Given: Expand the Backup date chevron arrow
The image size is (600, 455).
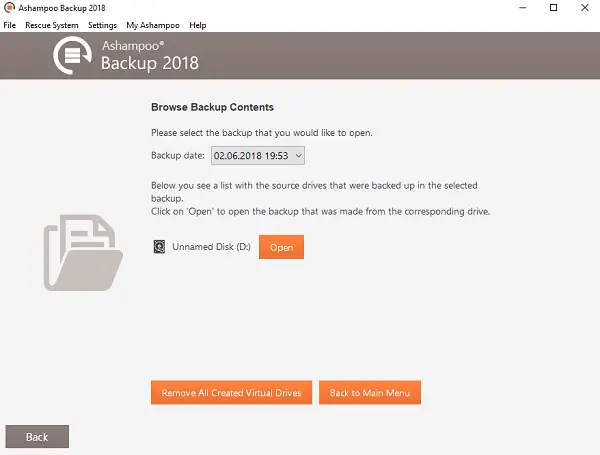Looking at the screenshot, I should click(x=298, y=156).
